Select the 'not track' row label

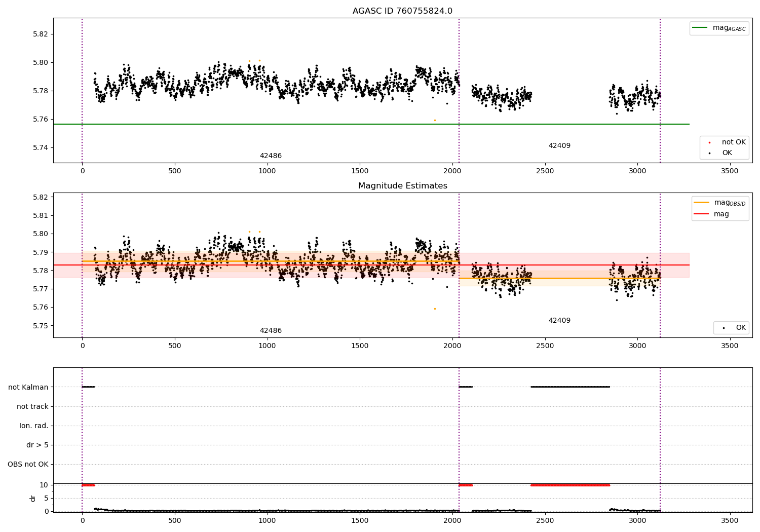[x=32, y=406]
